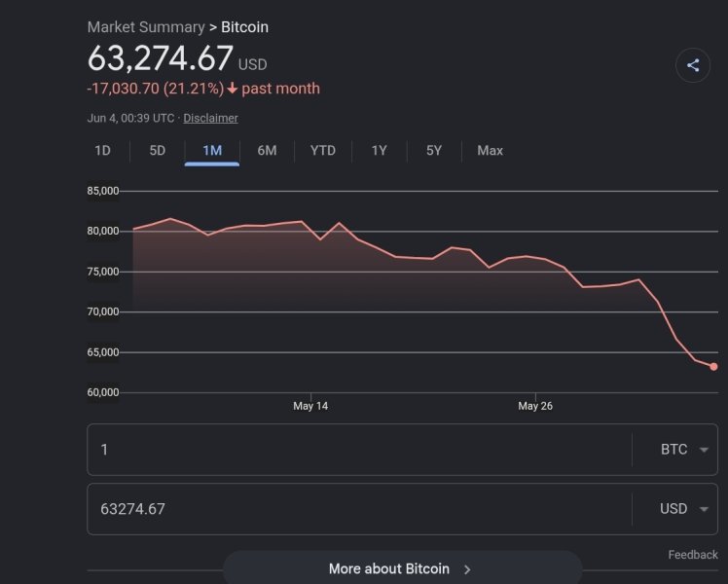View the Max chart range
The height and width of the screenshot is (584, 728).
(491, 151)
